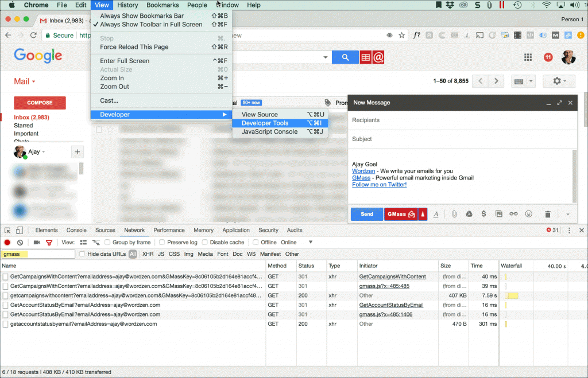Switch to large request rows view
This screenshot has width=588, height=378.
(84, 243)
